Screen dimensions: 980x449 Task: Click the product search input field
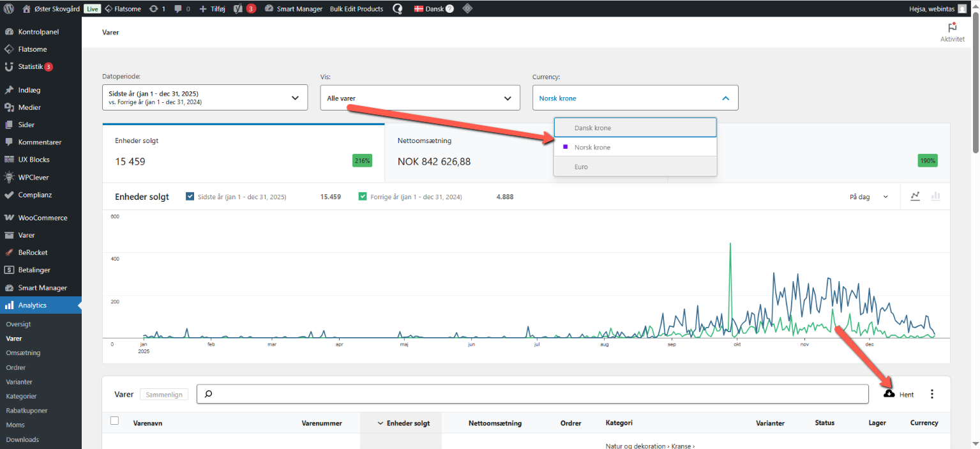pyautogui.click(x=532, y=394)
